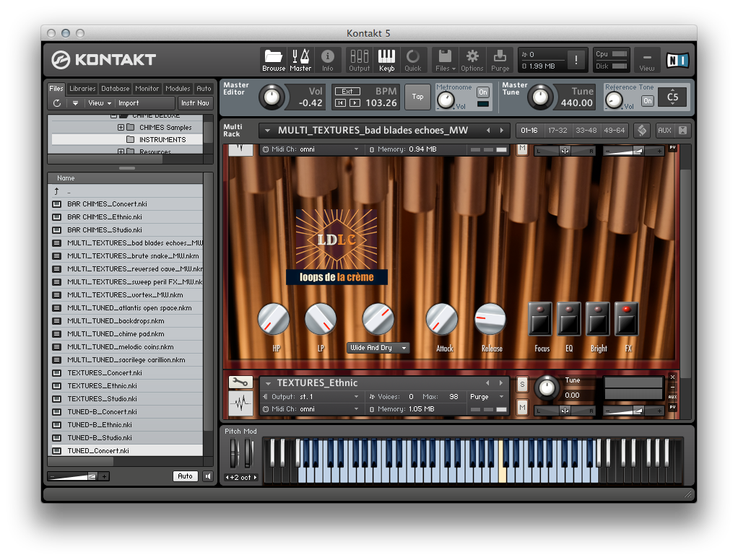Toggle the FX switch
Viewport: 738px width, 560px height.
pos(627,319)
